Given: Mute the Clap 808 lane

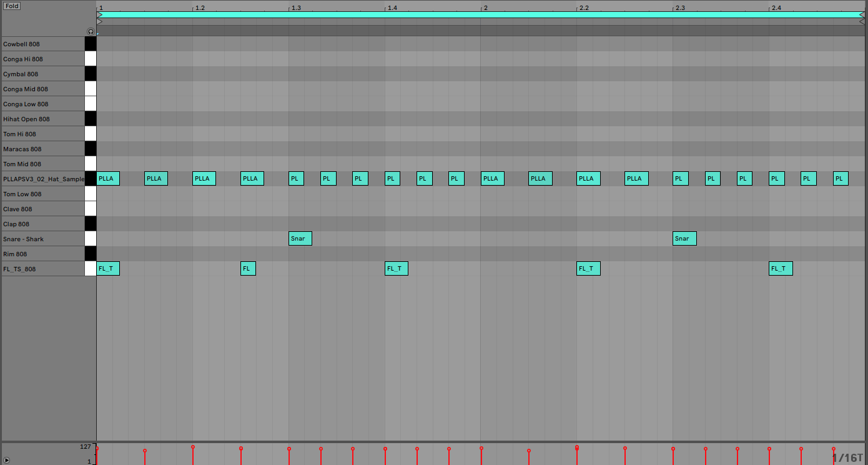Looking at the screenshot, I should (x=91, y=224).
